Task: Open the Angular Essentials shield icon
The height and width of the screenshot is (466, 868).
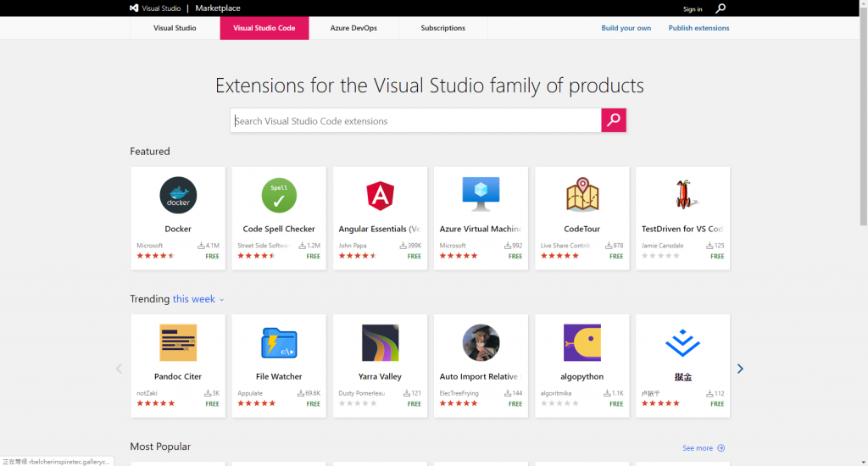Action: click(381, 196)
